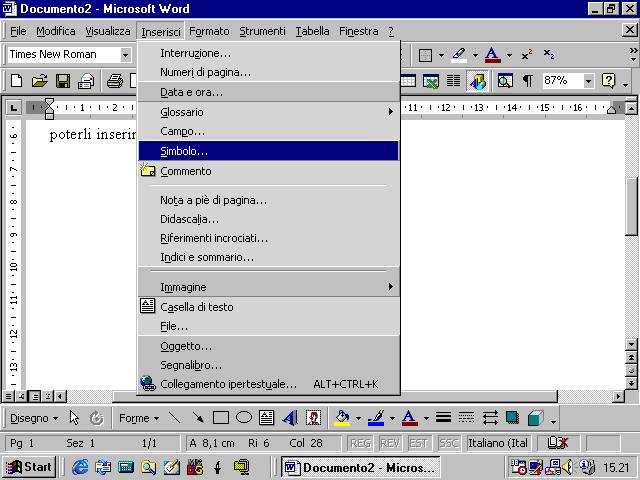Choose Casella di testo menu entry

point(268,307)
